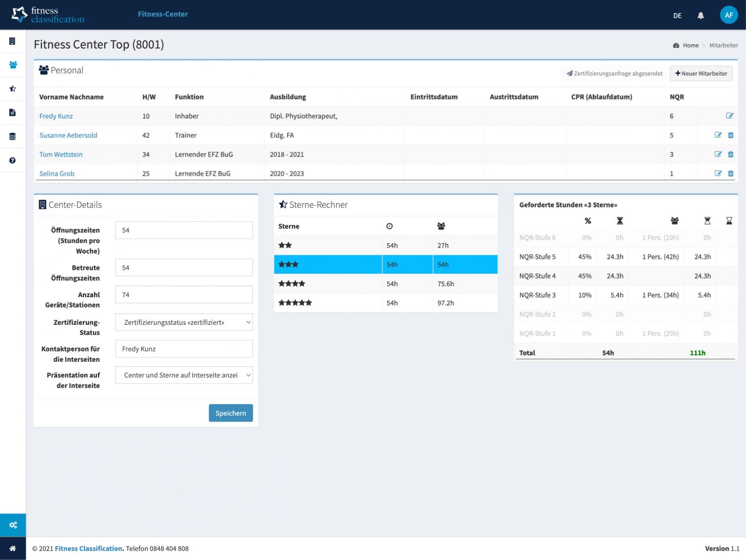Open the help question mark icon
The height and width of the screenshot is (560, 746).
coord(12,160)
